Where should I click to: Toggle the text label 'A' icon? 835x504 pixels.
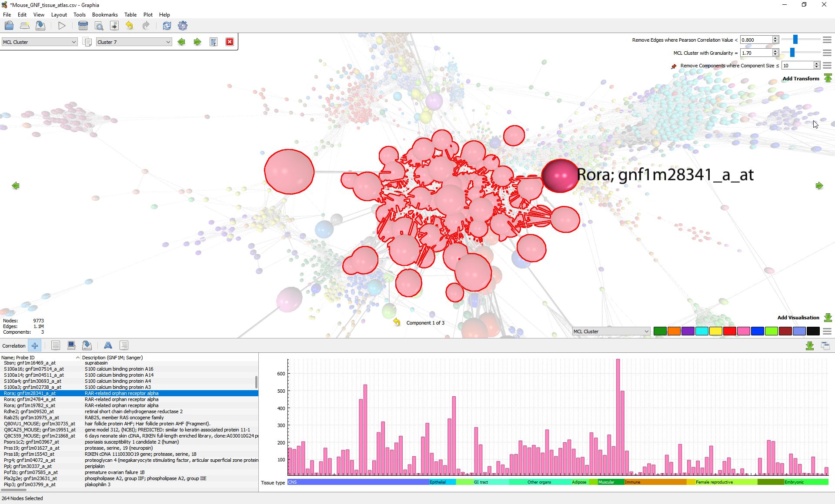(108, 345)
